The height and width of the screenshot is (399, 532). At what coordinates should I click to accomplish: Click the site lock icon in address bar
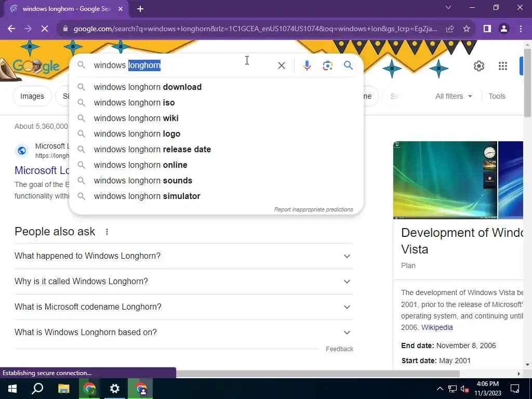65,29
